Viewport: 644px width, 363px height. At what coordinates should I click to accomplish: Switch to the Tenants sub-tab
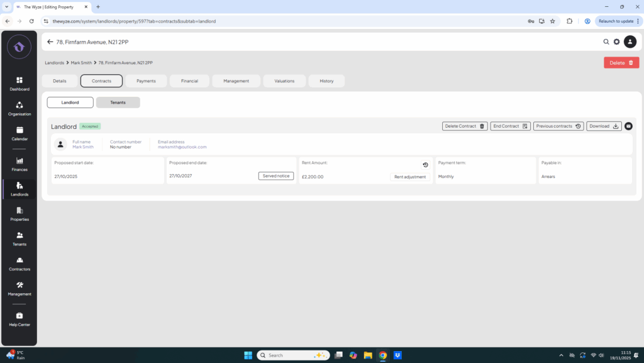118,103
